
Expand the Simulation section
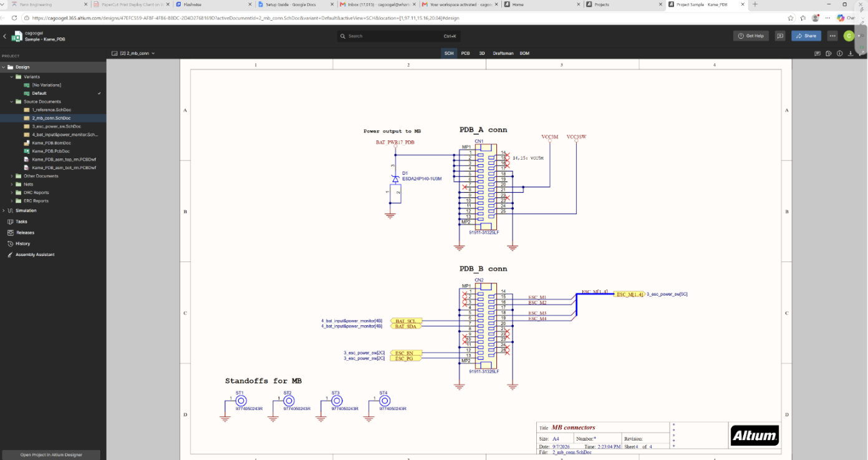3,210
